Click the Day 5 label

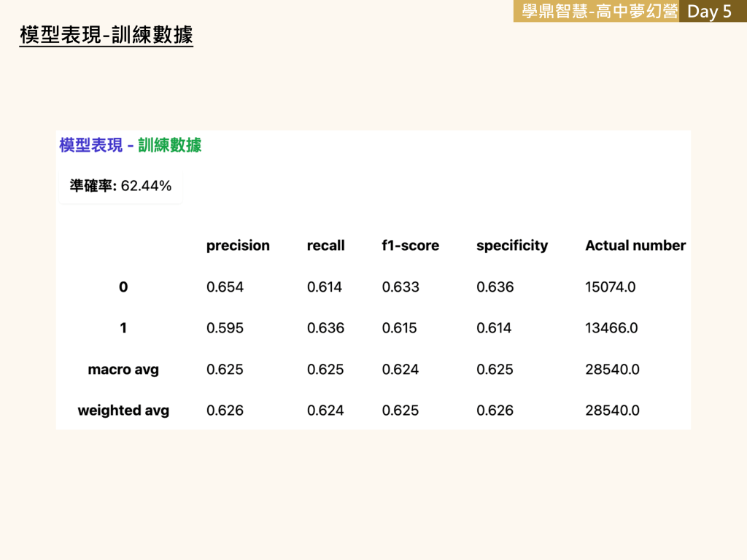[709, 12]
